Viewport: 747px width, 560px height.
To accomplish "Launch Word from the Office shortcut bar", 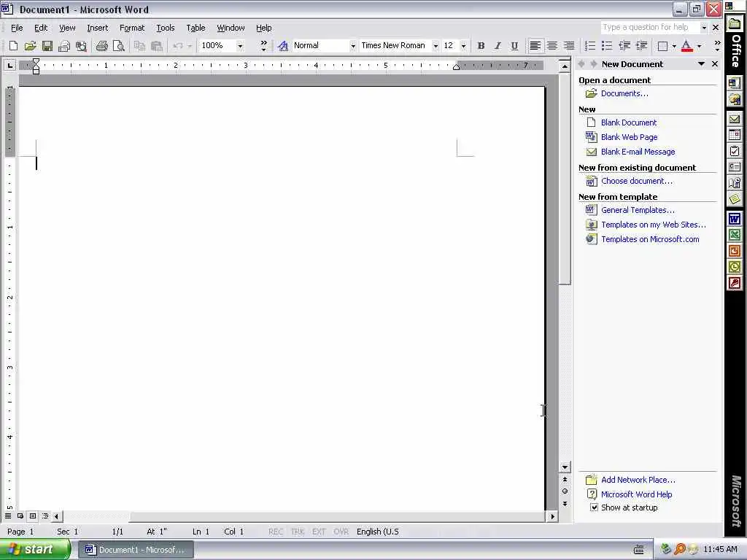I will click(734, 219).
